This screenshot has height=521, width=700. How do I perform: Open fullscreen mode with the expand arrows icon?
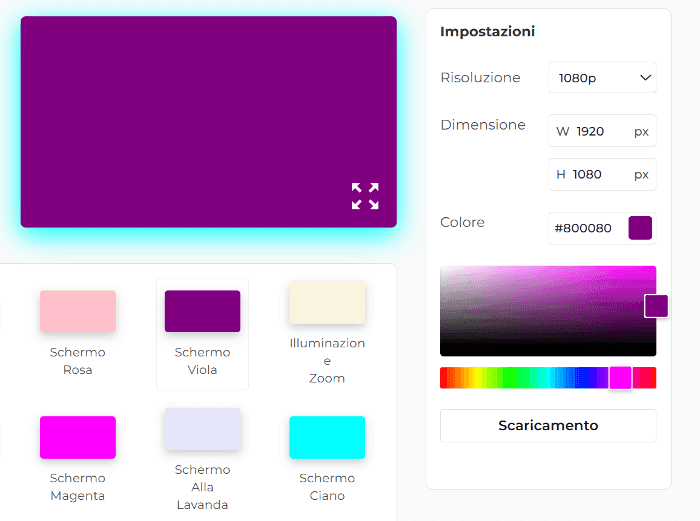point(365,196)
